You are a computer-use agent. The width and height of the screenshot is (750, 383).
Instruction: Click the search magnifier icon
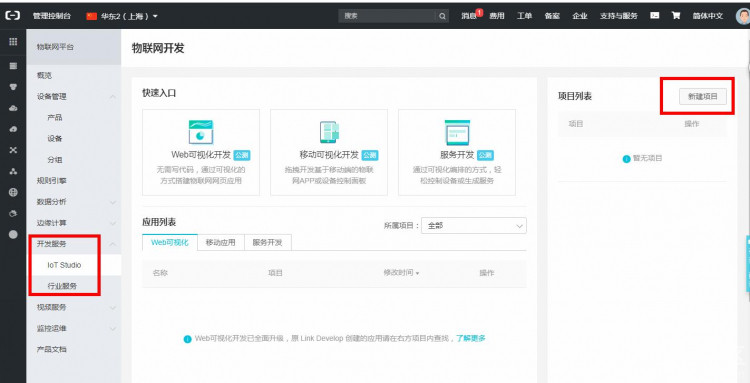442,16
